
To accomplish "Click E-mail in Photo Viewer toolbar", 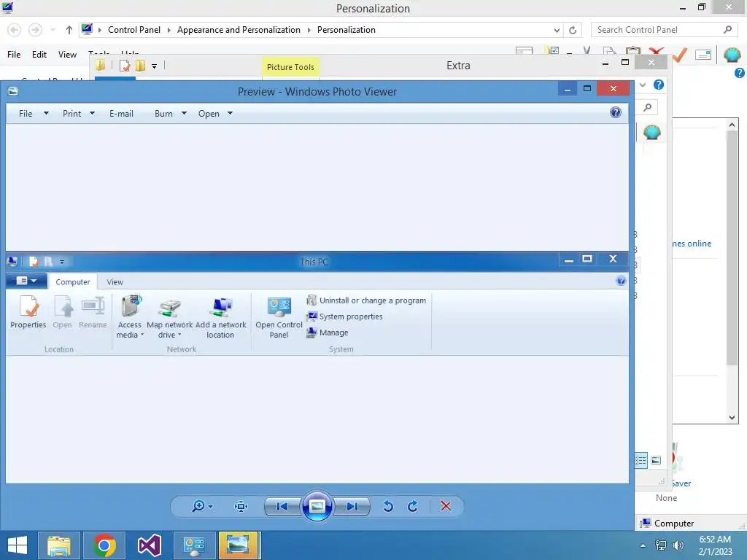I will 122,113.
